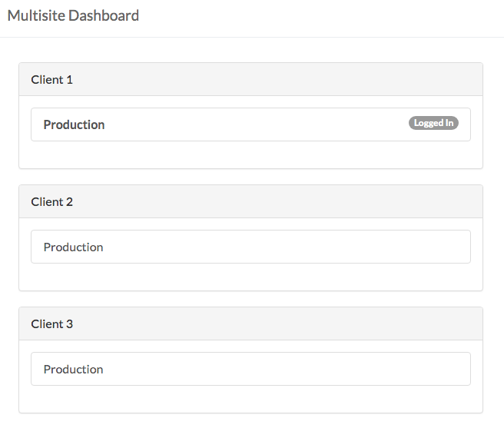Click the Client 3 heading text
504x428 pixels.
click(x=51, y=323)
